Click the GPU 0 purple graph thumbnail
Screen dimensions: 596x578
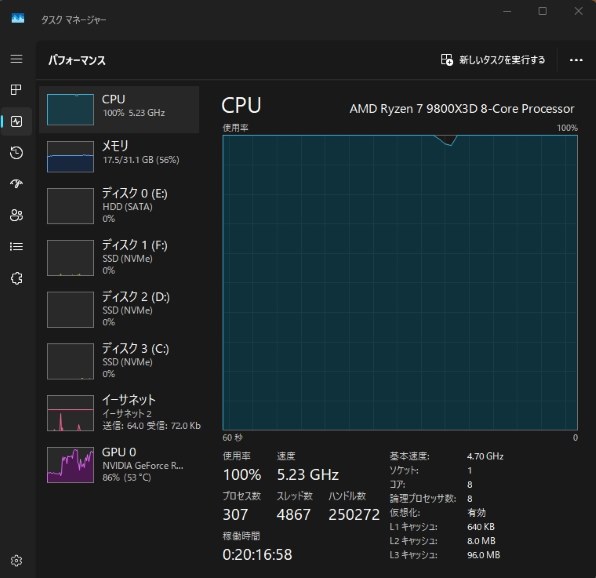coord(70,465)
